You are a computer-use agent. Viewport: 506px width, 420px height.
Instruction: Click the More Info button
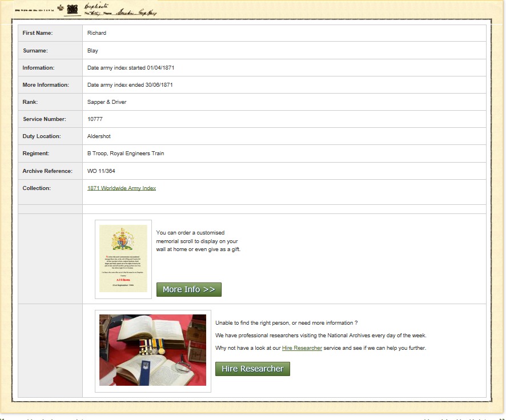189,289
